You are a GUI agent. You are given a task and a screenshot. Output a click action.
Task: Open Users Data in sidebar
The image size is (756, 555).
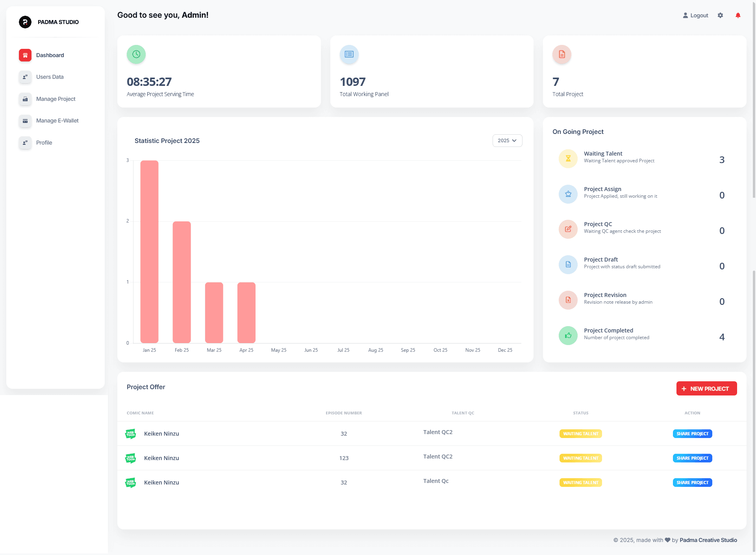pos(50,77)
